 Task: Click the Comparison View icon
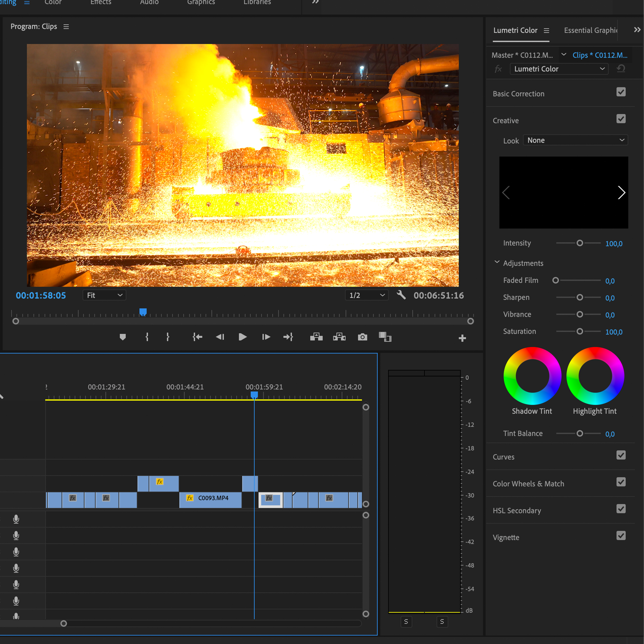(385, 337)
